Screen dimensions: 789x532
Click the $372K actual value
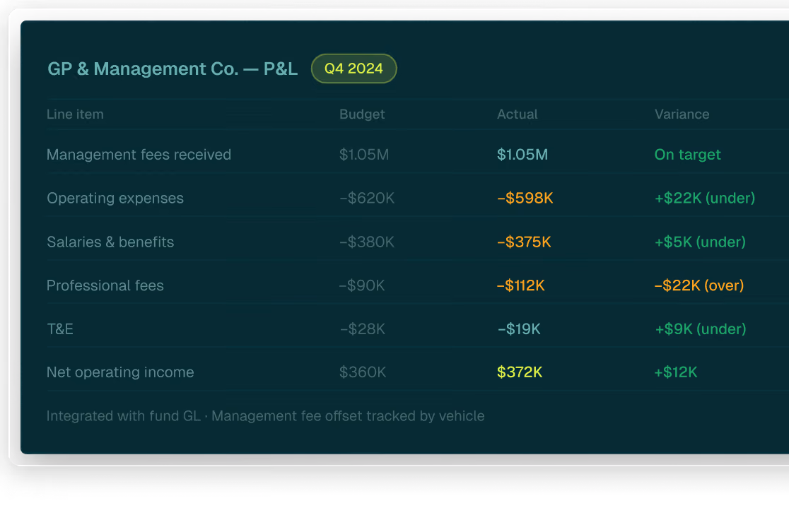point(520,372)
